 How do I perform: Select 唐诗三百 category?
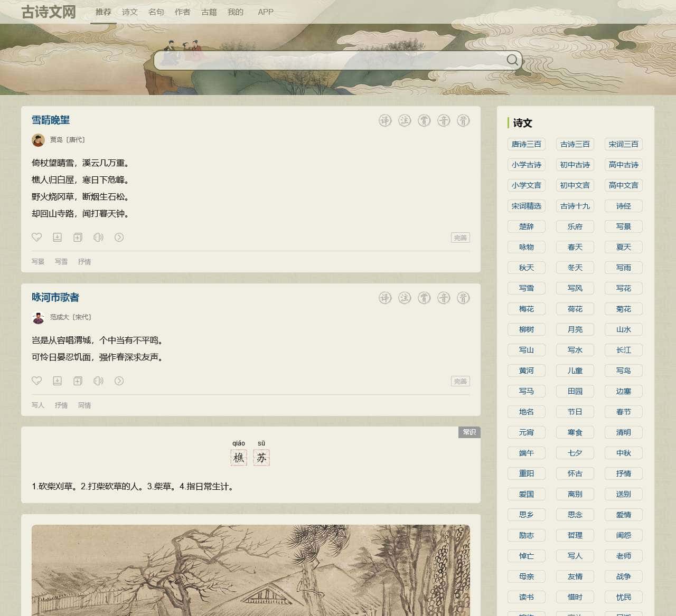point(527,144)
